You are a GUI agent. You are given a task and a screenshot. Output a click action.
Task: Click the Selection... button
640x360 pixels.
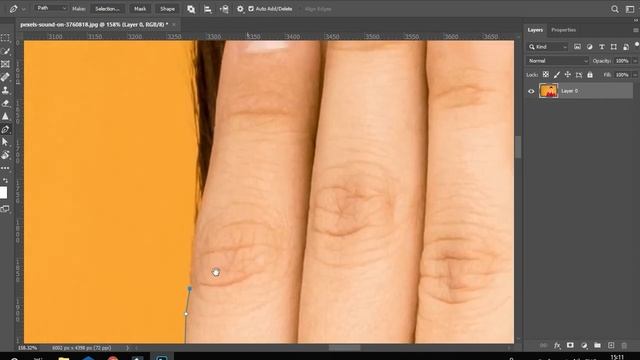107,9
